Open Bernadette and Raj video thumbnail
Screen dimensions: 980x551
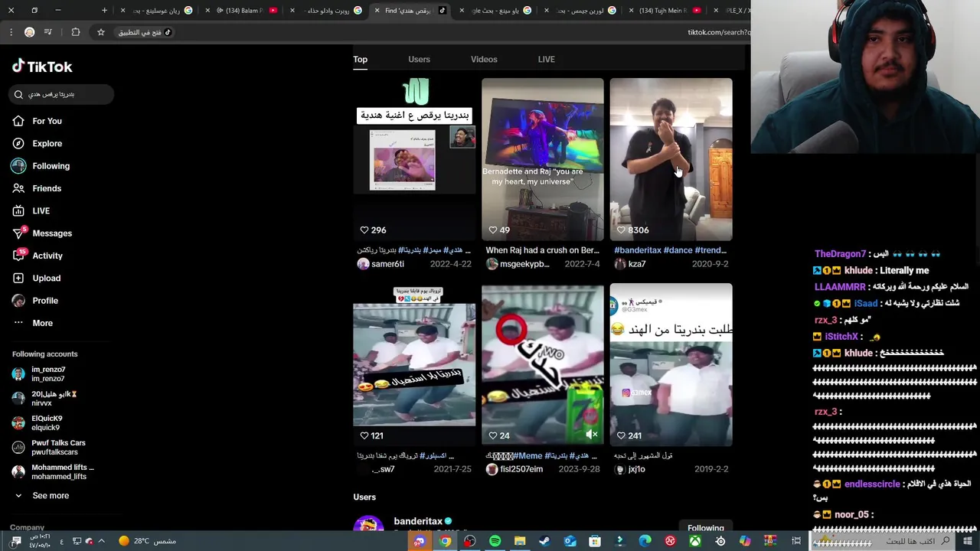coord(543,159)
